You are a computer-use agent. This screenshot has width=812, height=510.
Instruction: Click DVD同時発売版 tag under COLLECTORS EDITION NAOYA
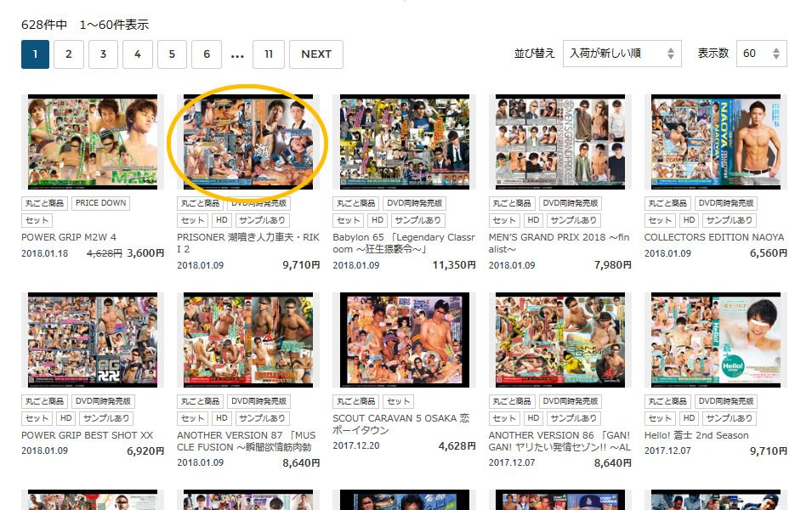click(727, 203)
